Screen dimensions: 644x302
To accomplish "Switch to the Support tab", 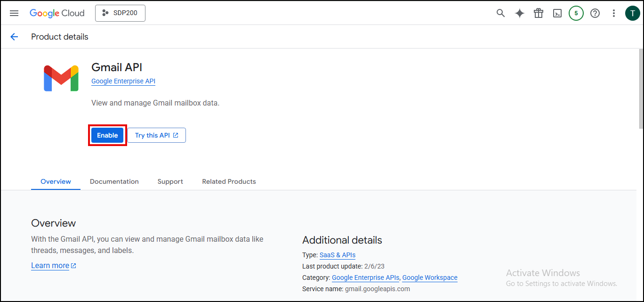I will click(170, 181).
